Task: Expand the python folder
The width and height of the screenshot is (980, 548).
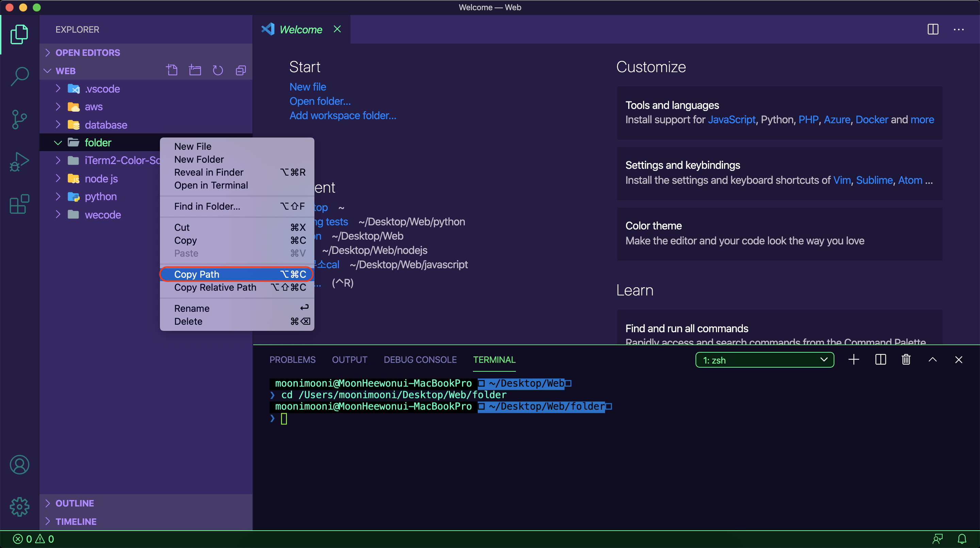Action: click(100, 197)
